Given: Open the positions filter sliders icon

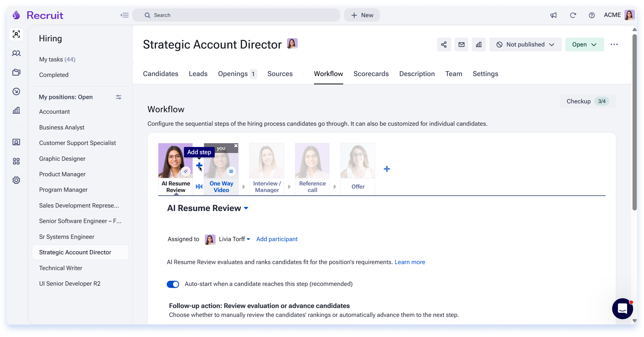Looking at the screenshot, I should [x=119, y=97].
